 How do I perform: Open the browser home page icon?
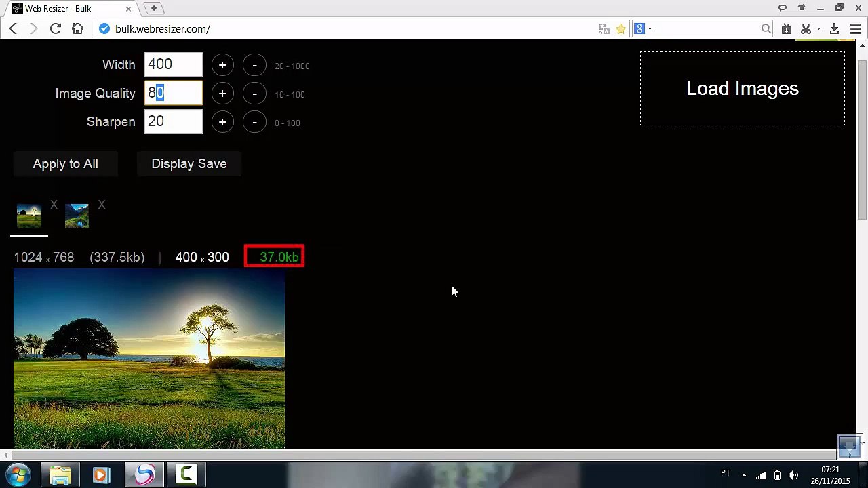77,28
